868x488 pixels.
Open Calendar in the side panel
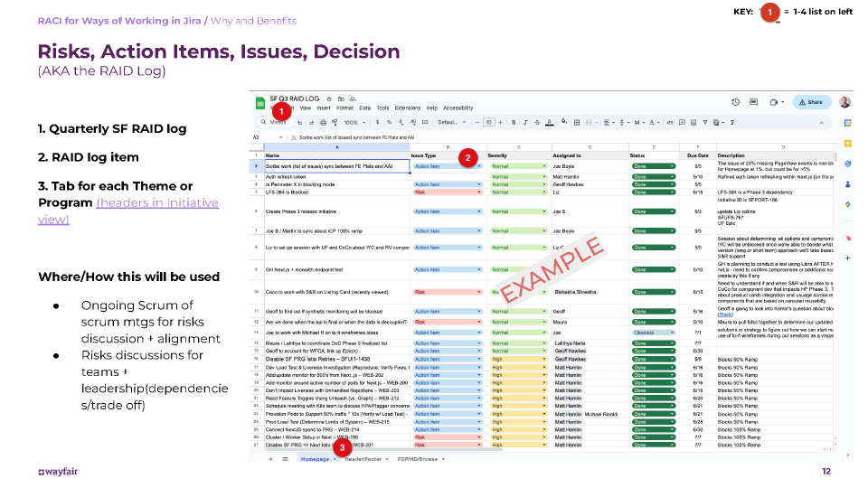pos(847,123)
